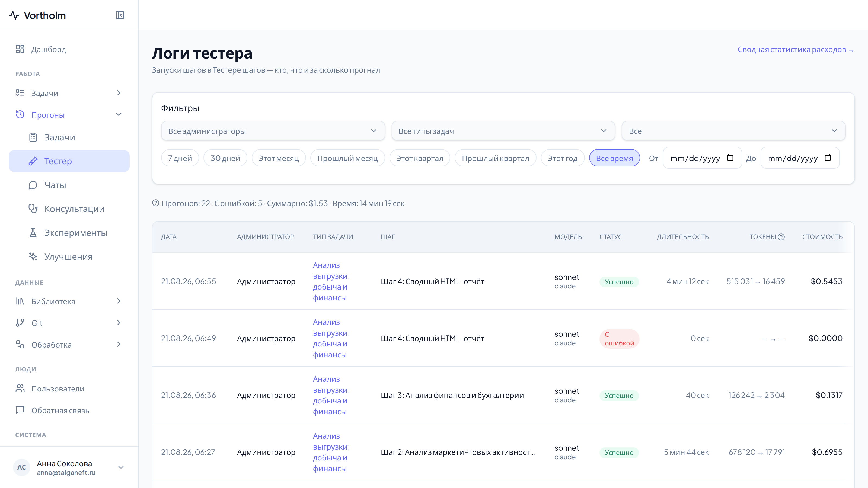
Task: Open the Все status filter dropdown
Action: (733, 131)
